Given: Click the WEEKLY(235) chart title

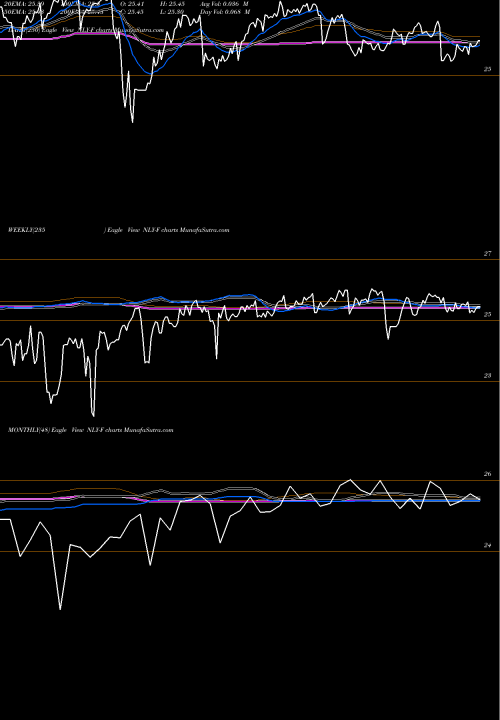Looking at the screenshot, I should (118, 230).
